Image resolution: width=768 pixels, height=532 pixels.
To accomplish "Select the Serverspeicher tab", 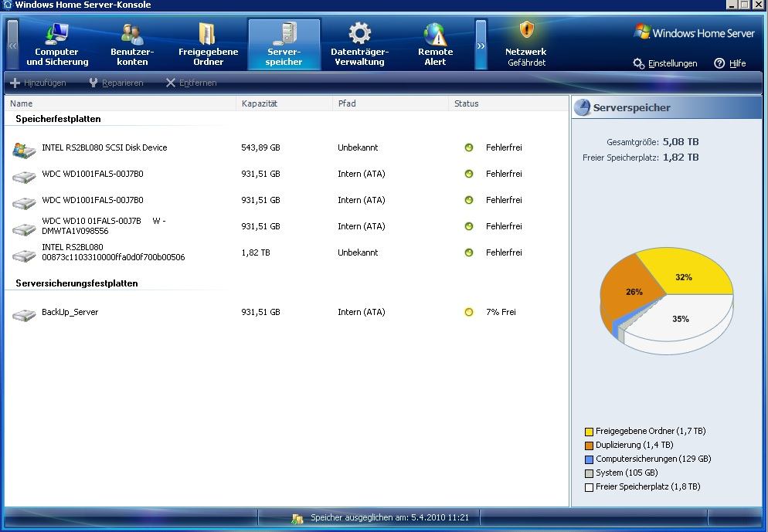I will pyautogui.click(x=284, y=45).
